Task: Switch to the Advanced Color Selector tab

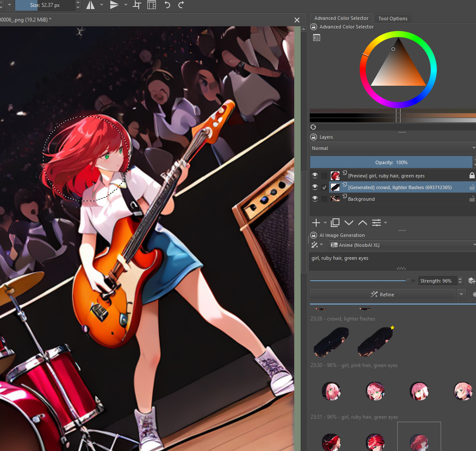Action: coord(341,18)
